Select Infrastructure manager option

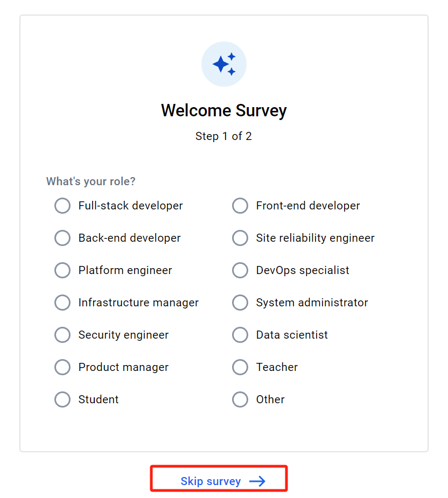(x=62, y=303)
